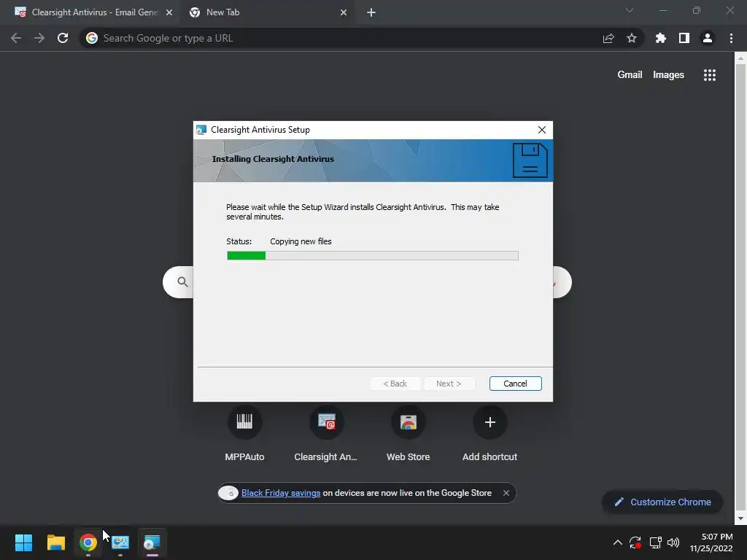The height and width of the screenshot is (560, 747).
Task: Open Chrome's three-dot menu
Action: pyautogui.click(x=731, y=38)
